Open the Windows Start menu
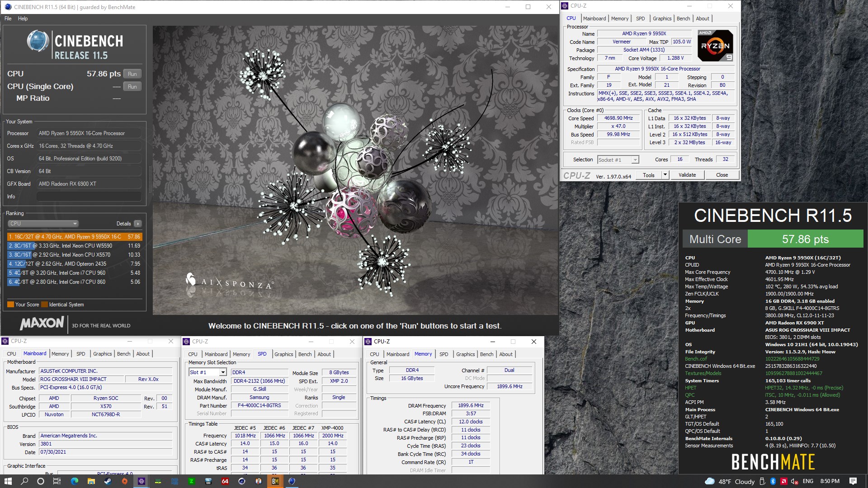The image size is (868, 488). pos(8,481)
